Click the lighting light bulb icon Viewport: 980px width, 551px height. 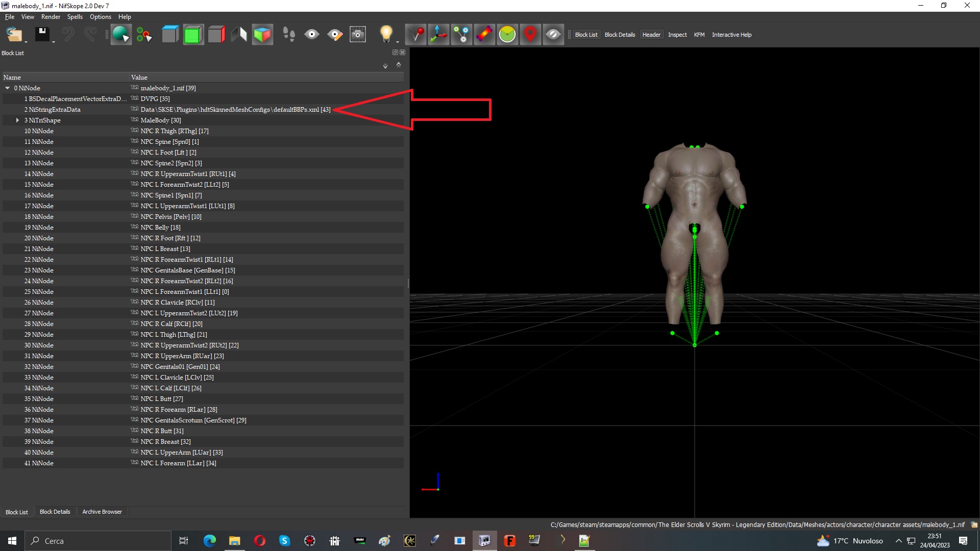[x=386, y=34]
